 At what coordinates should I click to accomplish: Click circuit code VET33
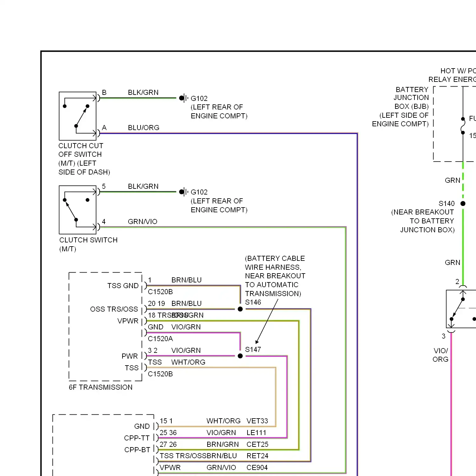point(257,421)
